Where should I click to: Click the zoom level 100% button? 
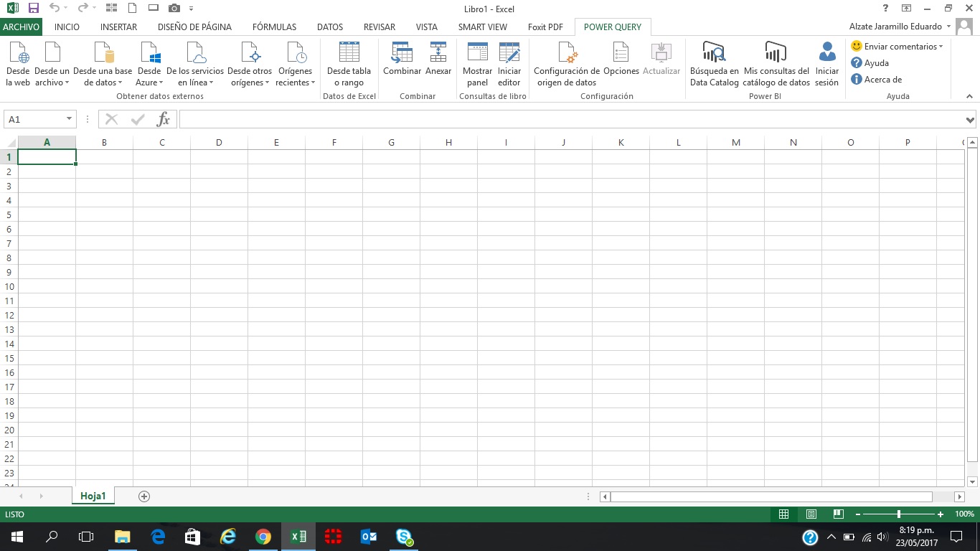pyautogui.click(x=964, y=514)
